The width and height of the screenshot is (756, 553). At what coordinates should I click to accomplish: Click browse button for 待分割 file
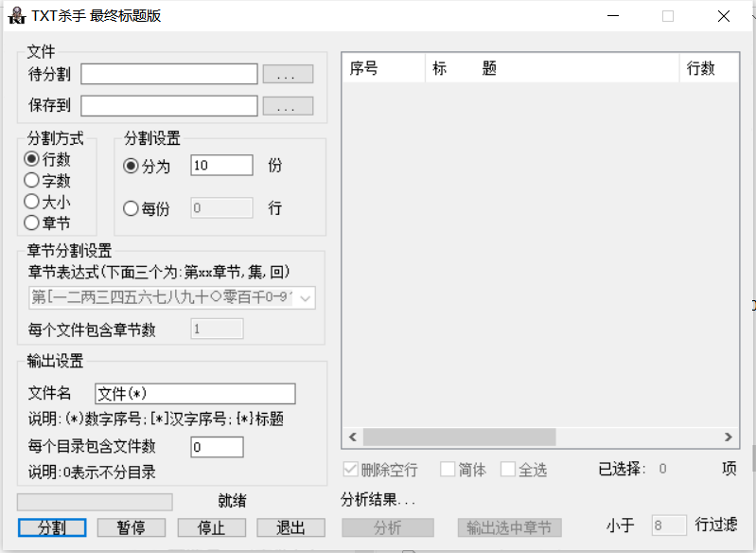coord(288,74)
